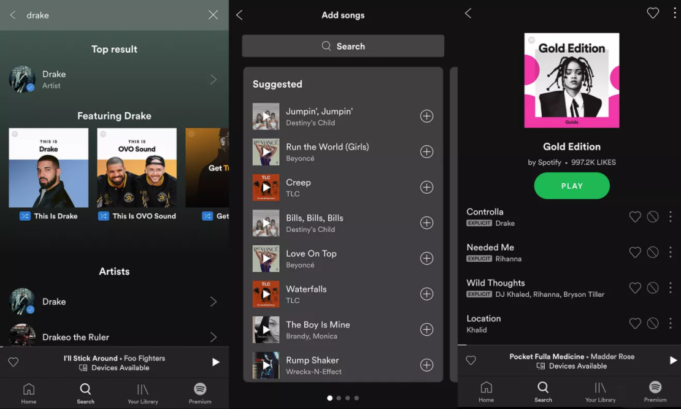Add Bills, Bills, Bills to the playlist
Viewport: 681px width, 409px height.
(426, 223)
